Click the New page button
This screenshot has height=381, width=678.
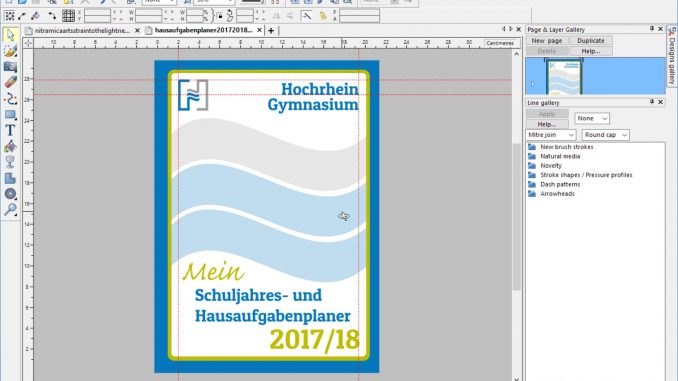point(547,41)
